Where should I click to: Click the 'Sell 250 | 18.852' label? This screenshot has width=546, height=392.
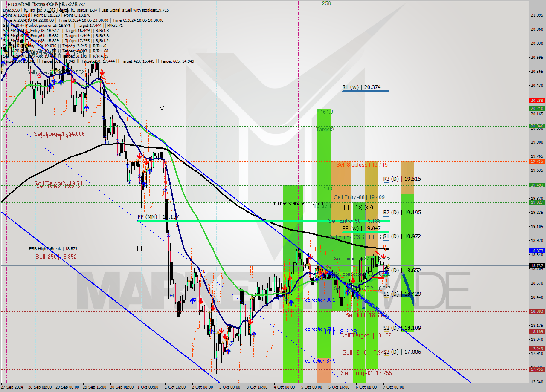click(x=56, y=257)
